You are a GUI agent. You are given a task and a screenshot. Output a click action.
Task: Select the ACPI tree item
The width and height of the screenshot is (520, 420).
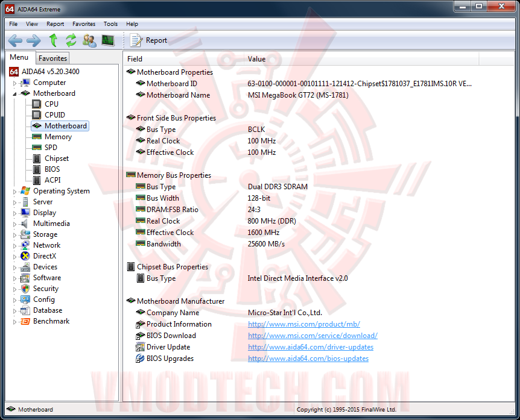click(x=52, y=180)
